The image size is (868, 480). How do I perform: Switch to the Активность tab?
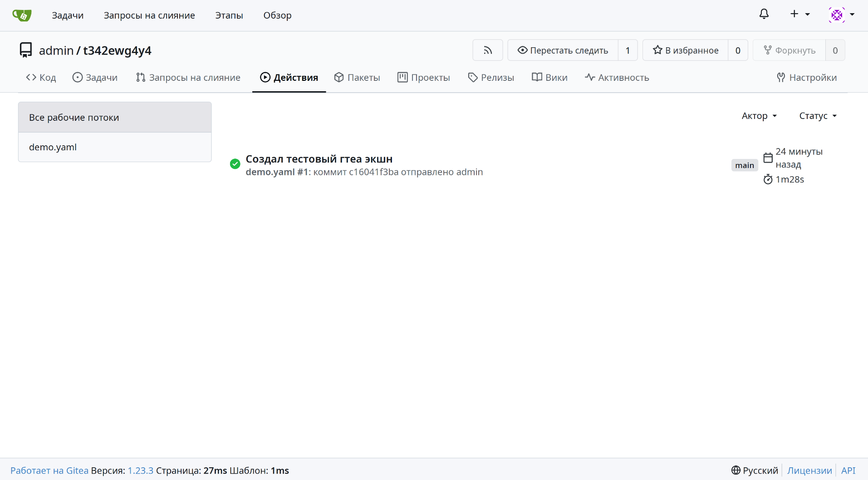[x=617, y=78]
